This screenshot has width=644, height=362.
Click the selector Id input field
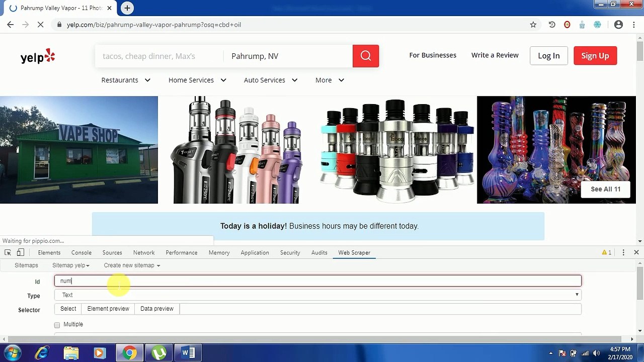point(318,281)
